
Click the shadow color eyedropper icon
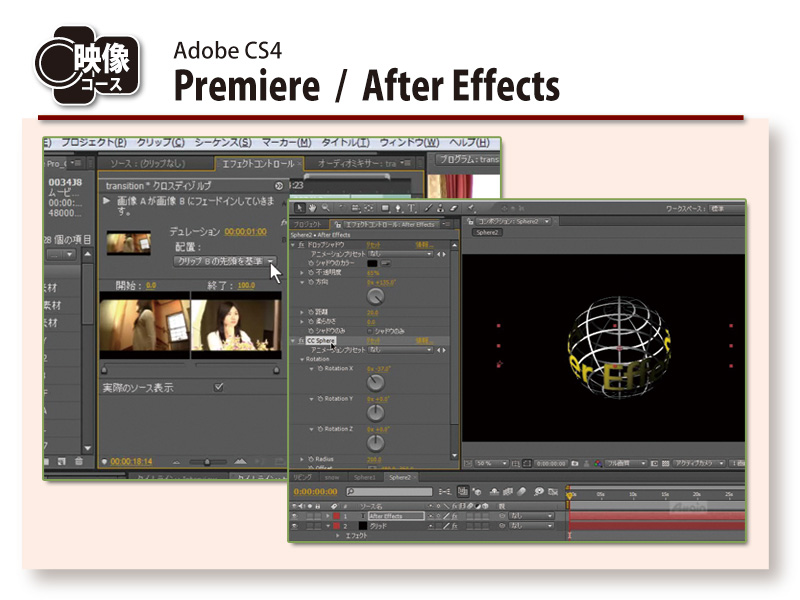coord(386,263)
